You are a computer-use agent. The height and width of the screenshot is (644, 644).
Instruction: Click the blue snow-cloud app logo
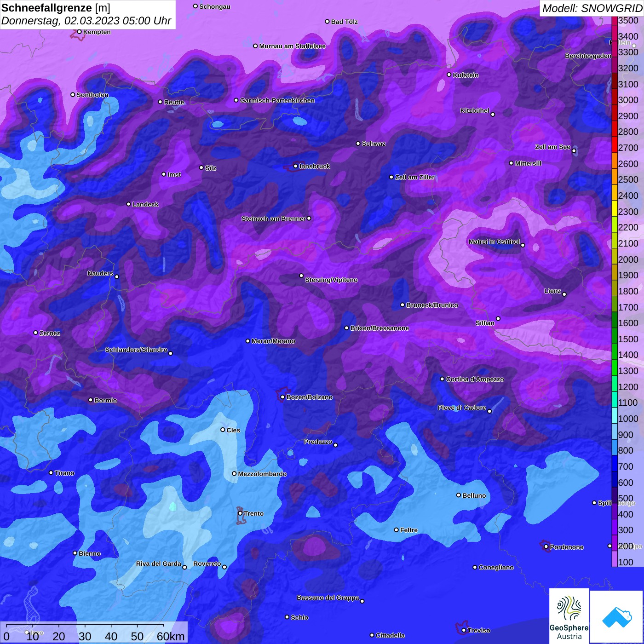tap(617, 616)
